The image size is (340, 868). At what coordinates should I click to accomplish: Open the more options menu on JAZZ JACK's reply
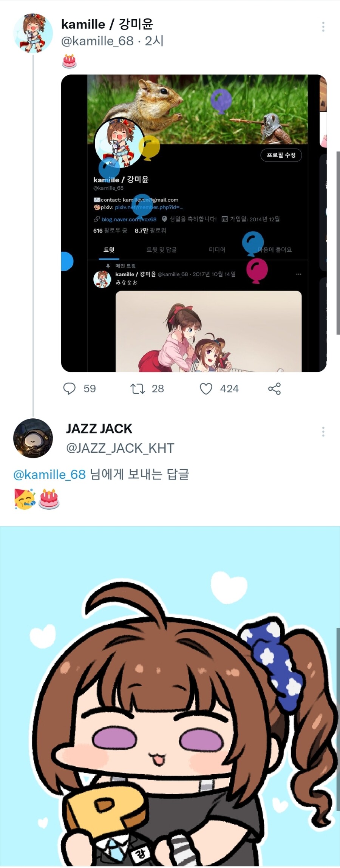click(x=323, y=432)
